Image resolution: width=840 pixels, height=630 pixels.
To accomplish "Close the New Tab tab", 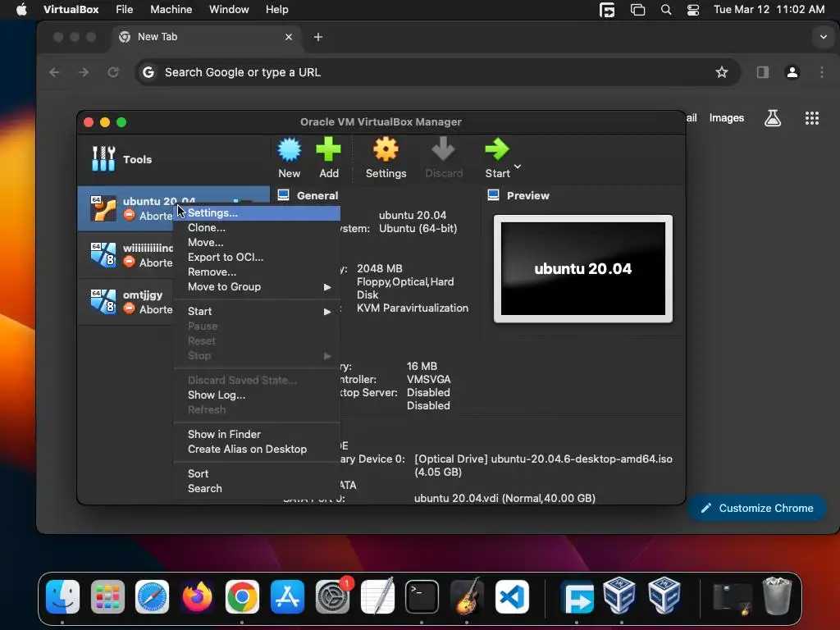I will pos(289,37).
